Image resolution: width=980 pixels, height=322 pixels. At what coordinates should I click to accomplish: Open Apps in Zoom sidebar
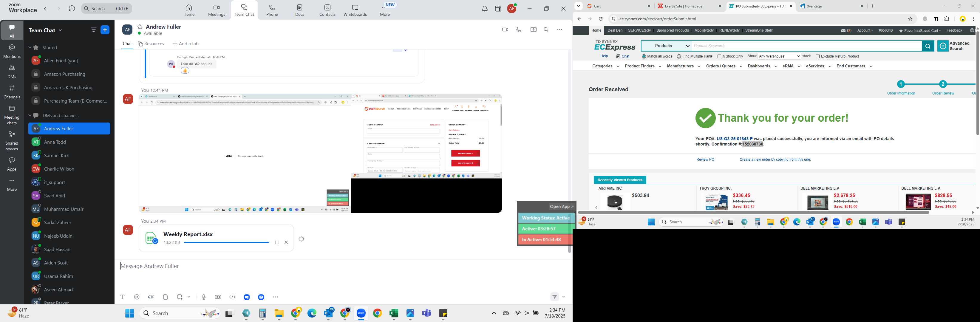click(x=12, y=164)
